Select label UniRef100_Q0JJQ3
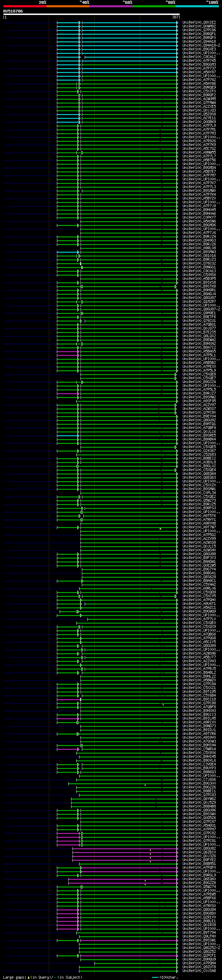222x980 pixels. pyautogui.click(x=199, y=110)
